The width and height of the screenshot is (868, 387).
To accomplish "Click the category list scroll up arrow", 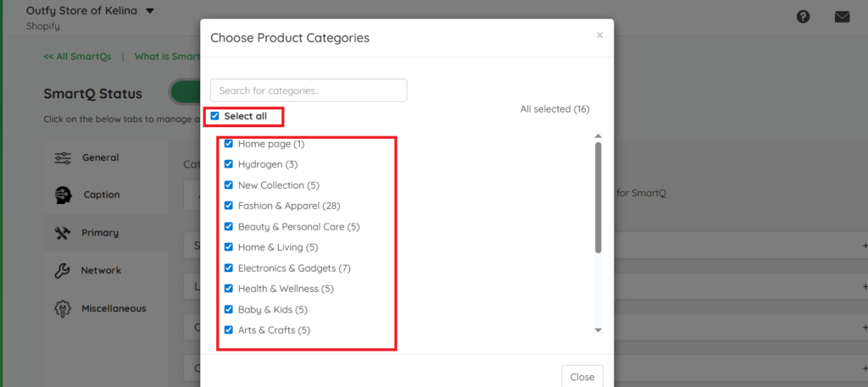I will click(598, 136).
